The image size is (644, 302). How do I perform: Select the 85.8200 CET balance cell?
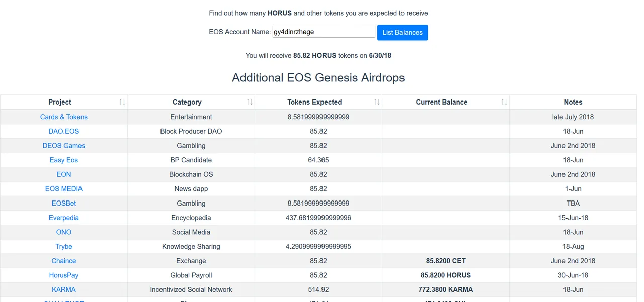click(x=446, y=261)
